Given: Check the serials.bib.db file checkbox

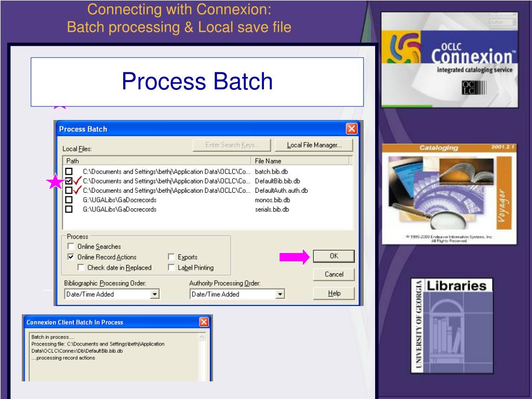Looking at the screenshot, I should pos(69,209).
